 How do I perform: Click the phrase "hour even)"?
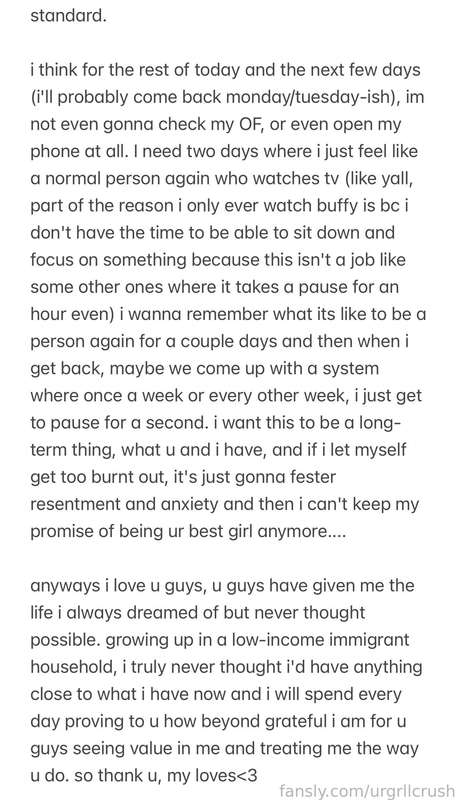(72, 314)
